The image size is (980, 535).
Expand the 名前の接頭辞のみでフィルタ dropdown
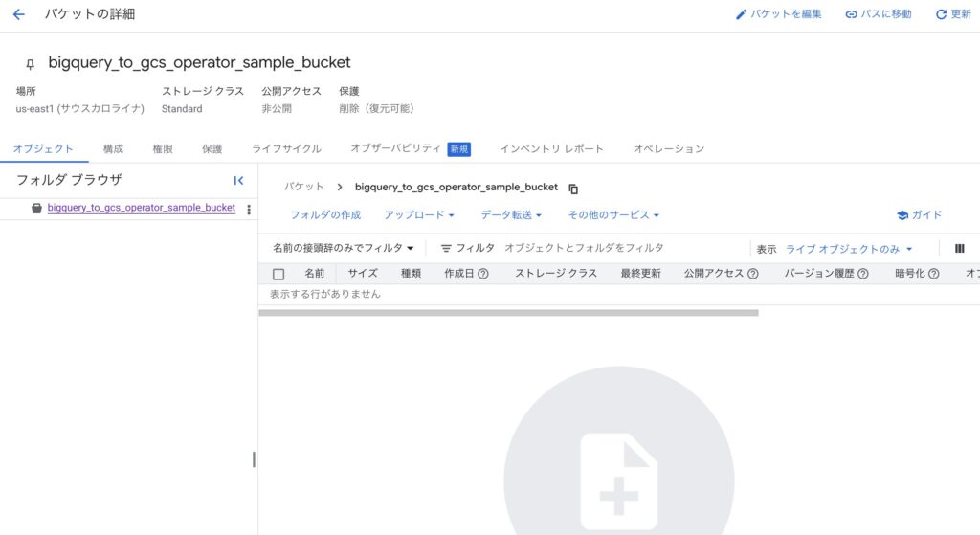point(343,248)
